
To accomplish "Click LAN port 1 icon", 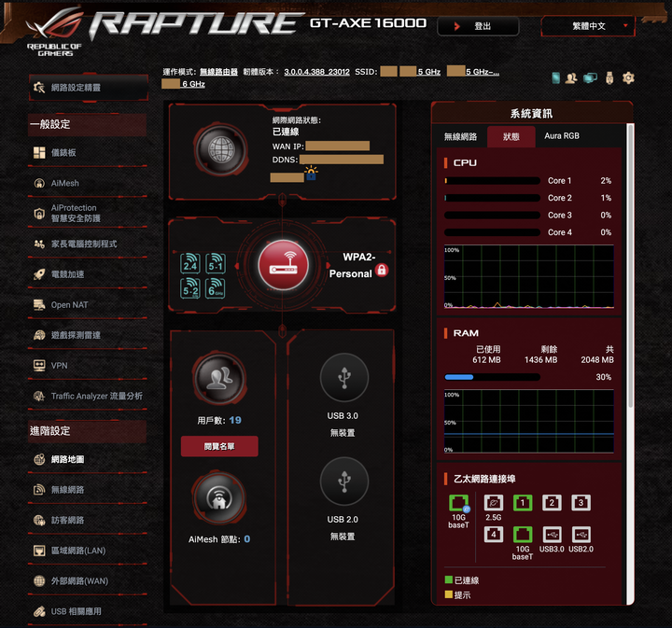I will point(523,503).
